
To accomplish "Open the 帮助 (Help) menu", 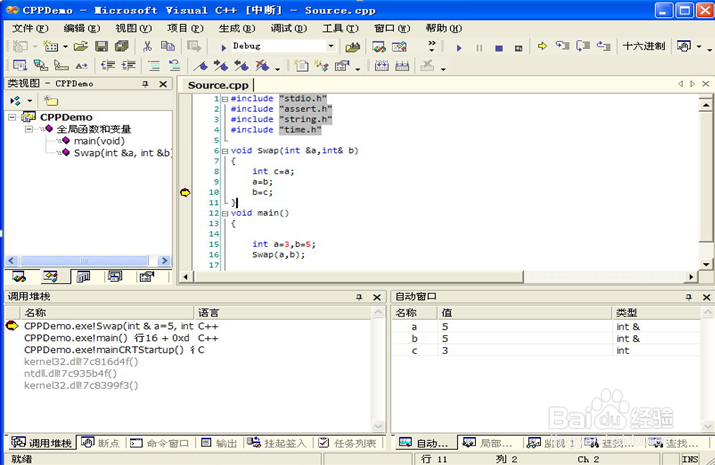I will pos(444,28).
